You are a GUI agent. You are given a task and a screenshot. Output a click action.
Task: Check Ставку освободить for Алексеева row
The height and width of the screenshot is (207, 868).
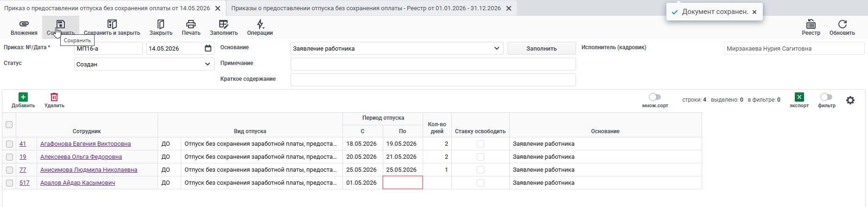click(x=481, y=157)
